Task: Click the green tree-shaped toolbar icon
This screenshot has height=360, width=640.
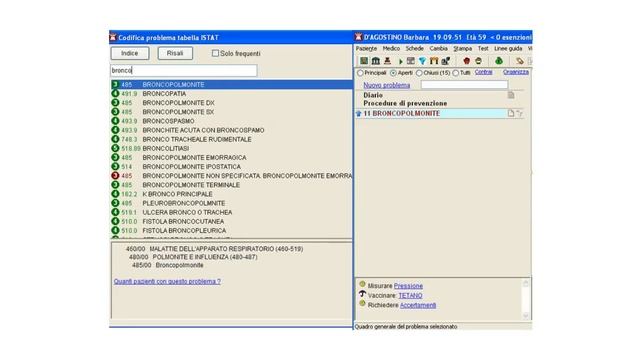Action: [x=499, y=61]
